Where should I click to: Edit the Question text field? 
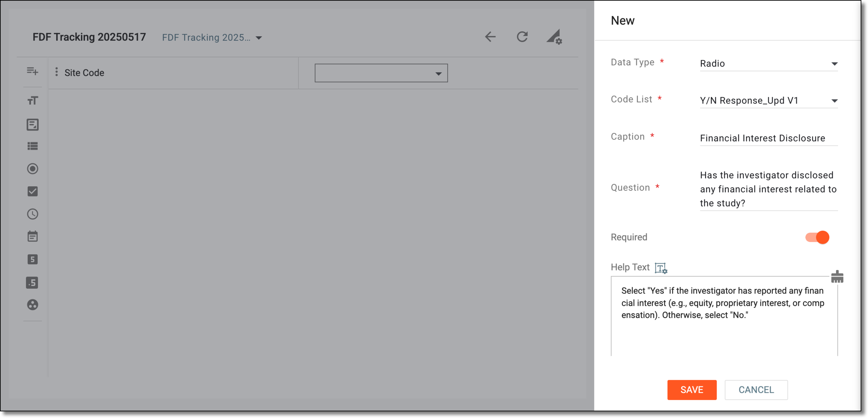pyautogui.click(x=769, y=189)
